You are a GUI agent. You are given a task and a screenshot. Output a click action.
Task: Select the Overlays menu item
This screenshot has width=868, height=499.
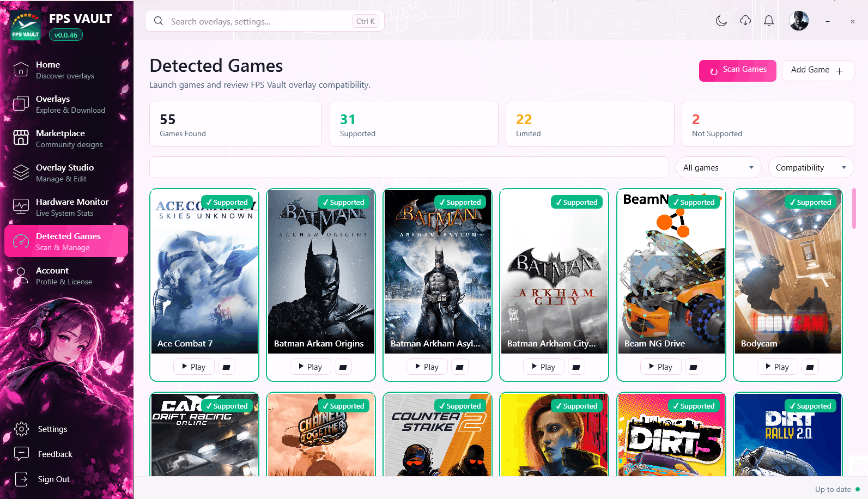(66, 104)
